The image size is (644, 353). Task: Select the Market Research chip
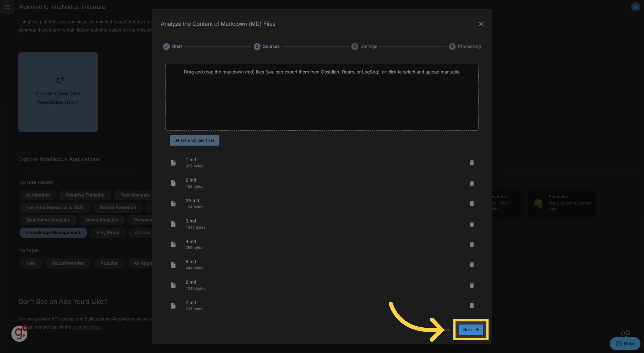118,207
